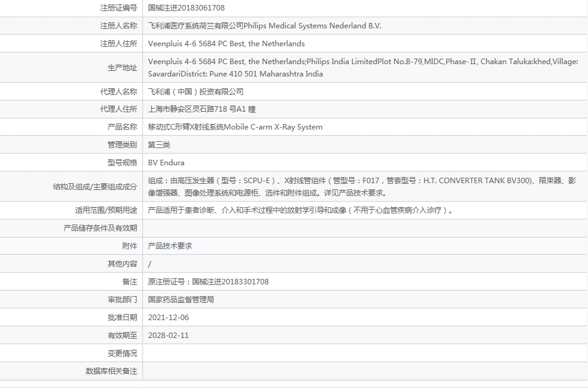Click composition text mentioning SCPU-E

[362, 186]
